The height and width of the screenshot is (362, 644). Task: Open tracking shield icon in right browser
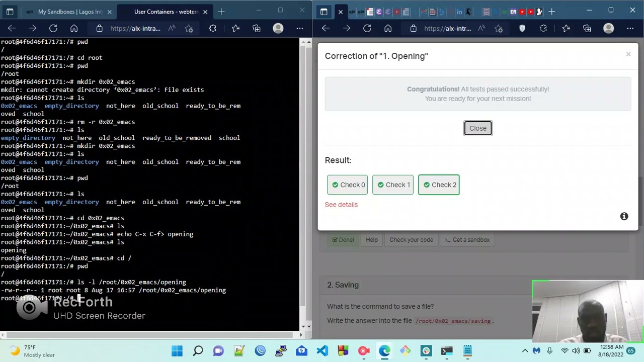point(522,29)
